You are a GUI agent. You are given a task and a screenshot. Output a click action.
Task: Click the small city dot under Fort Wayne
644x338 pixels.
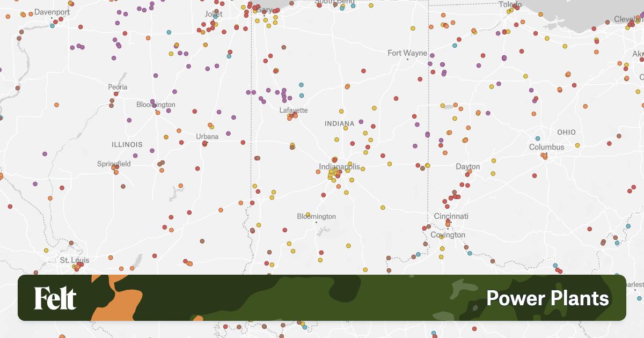[x=407, y=60]
